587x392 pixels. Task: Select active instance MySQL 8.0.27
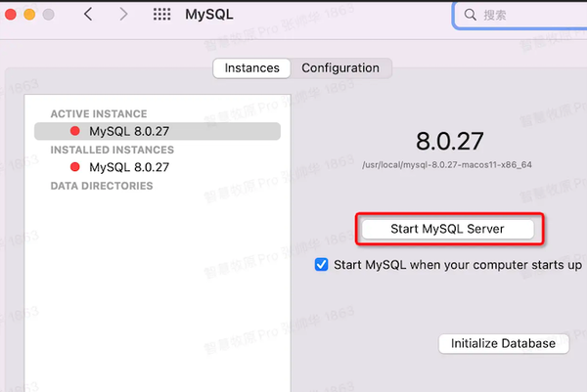(x=158, y=131)
